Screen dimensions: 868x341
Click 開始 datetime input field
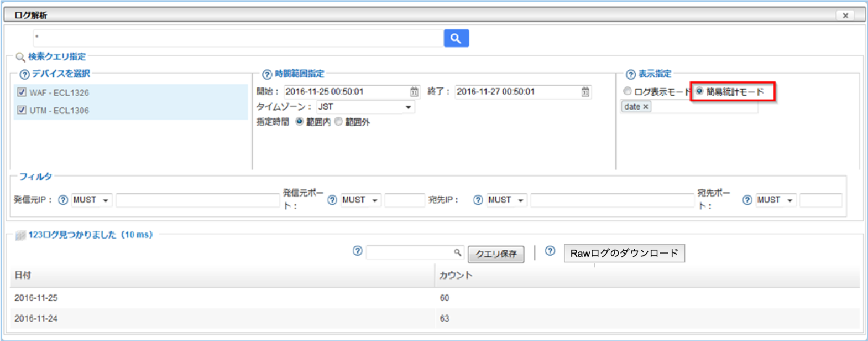point(352,92)
